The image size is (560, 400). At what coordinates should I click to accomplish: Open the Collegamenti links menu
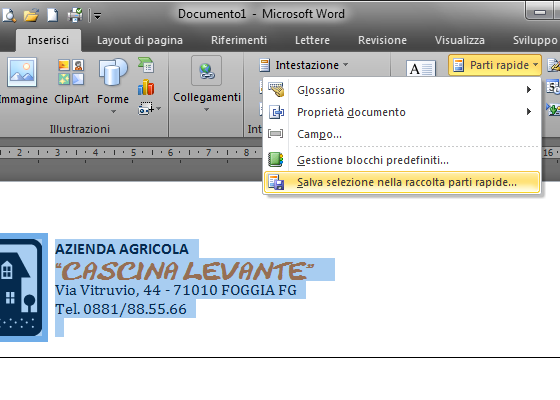[x=207, y=85]
